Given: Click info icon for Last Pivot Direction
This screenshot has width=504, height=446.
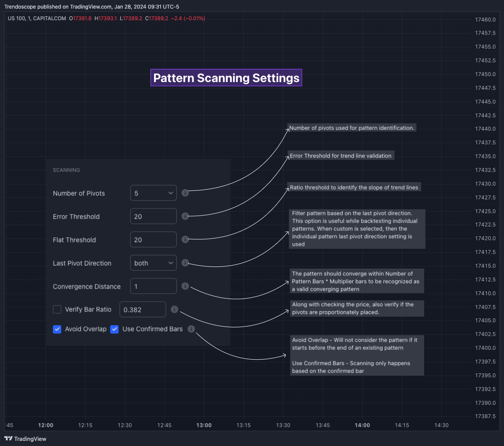Looking at the screenshot, I should (185, 263).
